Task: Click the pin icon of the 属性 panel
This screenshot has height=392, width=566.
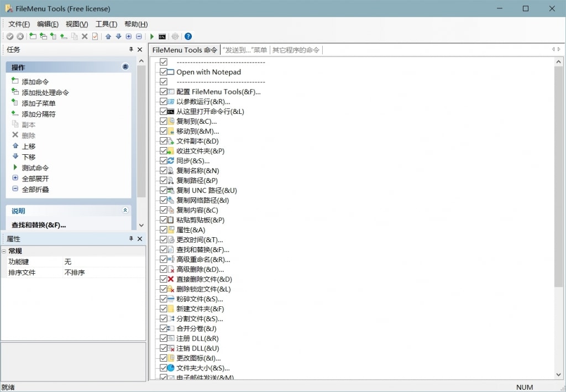Action: coord(131,239)
